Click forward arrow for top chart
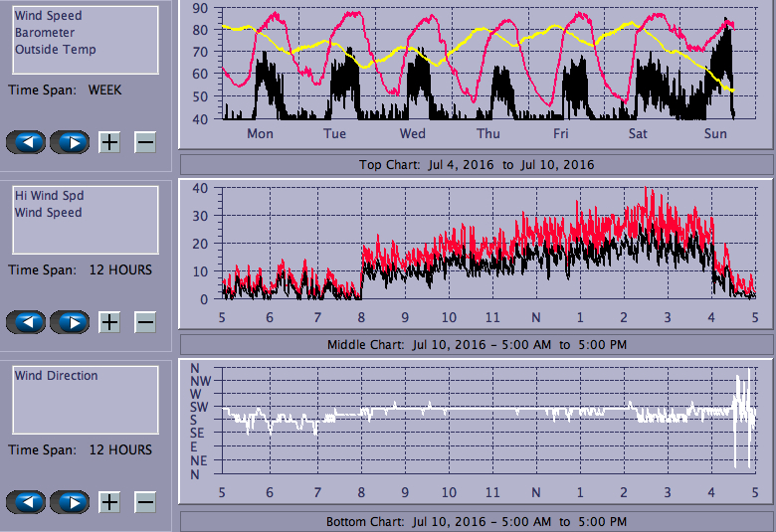The image size is (776, 532). coord(70,142)
